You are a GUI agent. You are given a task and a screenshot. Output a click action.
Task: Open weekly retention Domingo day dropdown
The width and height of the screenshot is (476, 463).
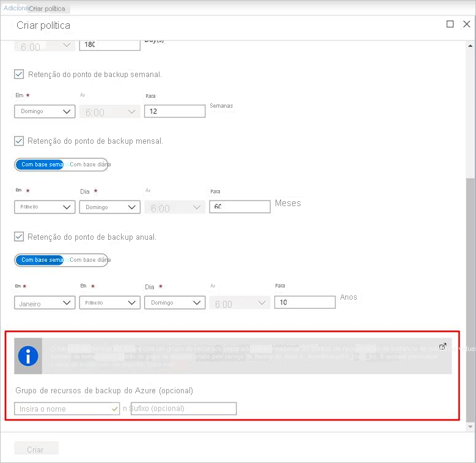[x=45, y=111]
